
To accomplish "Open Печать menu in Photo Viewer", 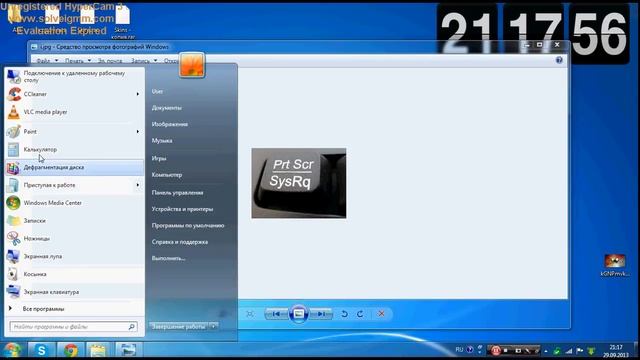I will coord(78,60).
